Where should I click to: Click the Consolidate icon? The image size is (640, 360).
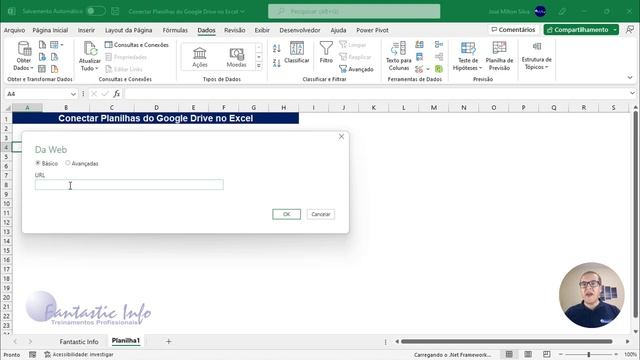[439, 44]
